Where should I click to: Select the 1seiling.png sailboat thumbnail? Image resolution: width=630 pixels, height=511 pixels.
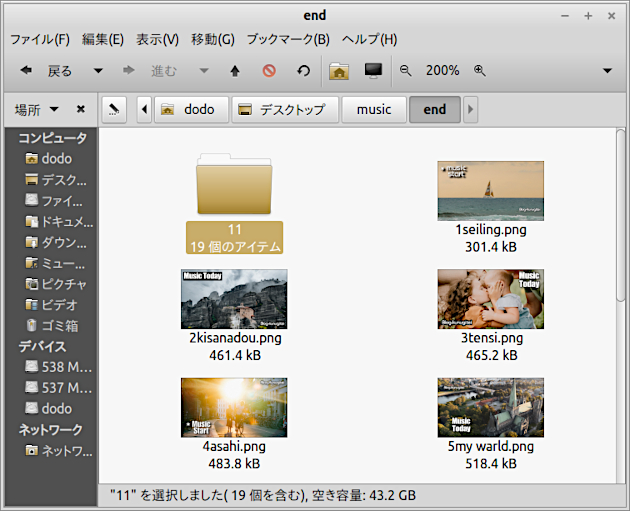click(491, 191)
